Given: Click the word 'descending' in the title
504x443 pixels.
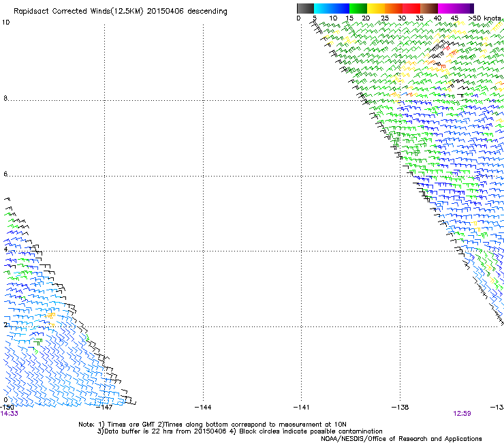Looking at the screenshot, I should [207, 12].
